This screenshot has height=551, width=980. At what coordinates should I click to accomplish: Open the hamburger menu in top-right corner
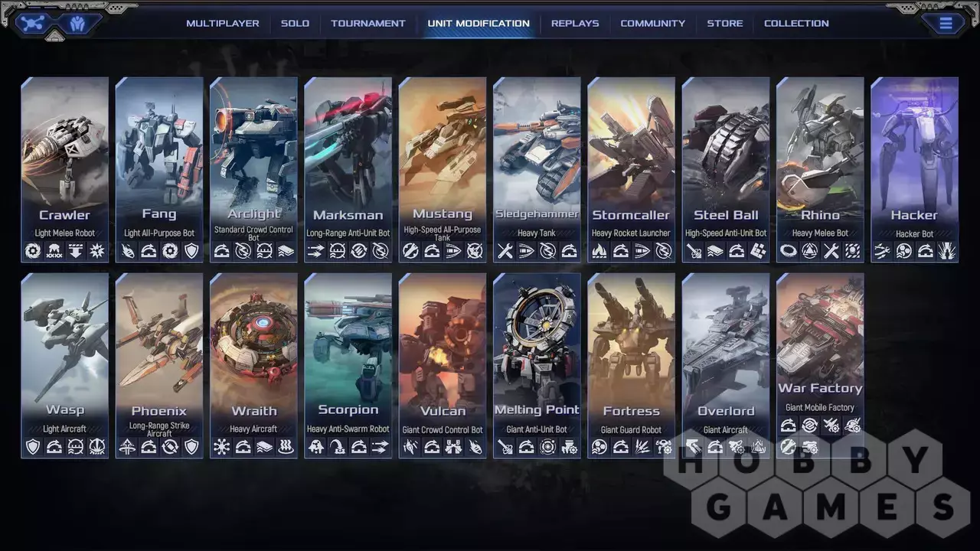(x=946, y=24)
